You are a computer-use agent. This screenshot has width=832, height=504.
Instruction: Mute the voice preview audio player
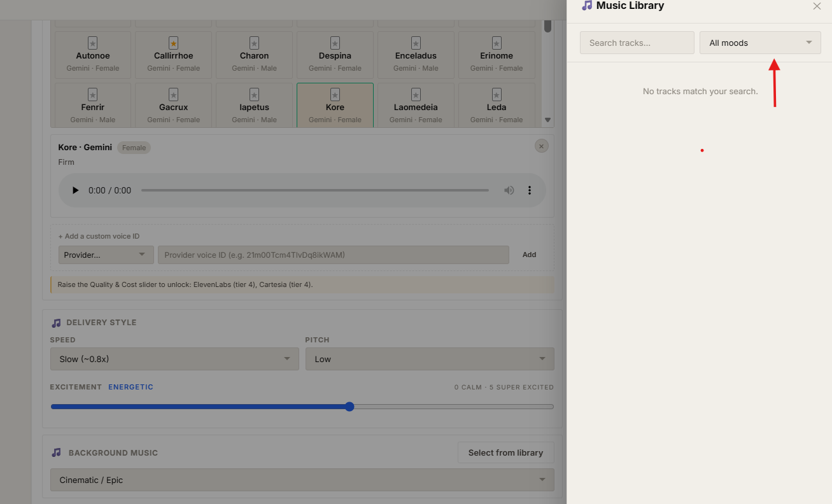click(509, 190)
